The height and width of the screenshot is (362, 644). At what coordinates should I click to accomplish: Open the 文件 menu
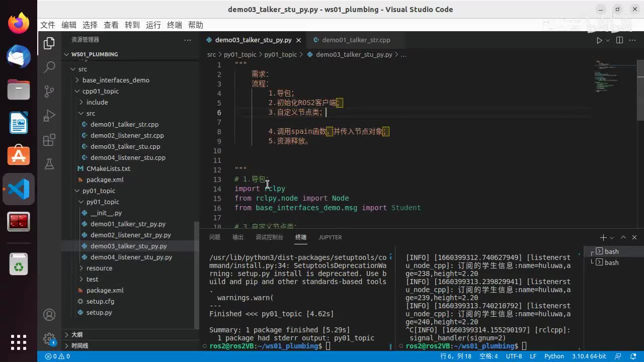coord(47,25)
